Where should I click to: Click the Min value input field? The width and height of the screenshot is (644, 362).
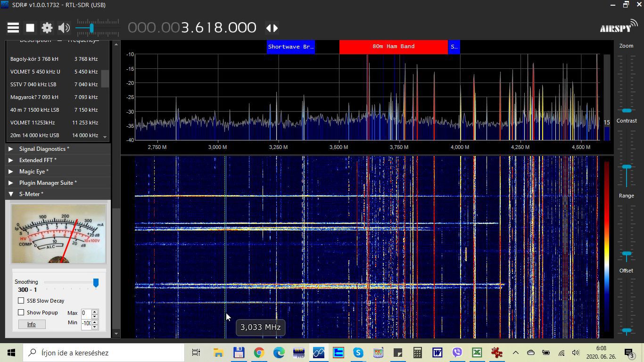click(x=86, y=324)
